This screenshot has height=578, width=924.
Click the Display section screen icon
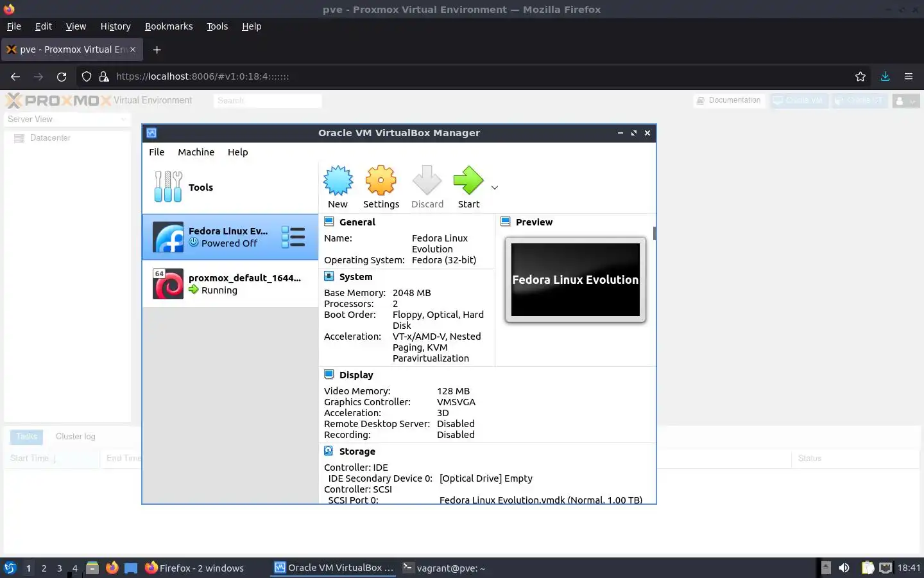click(329, 374)
